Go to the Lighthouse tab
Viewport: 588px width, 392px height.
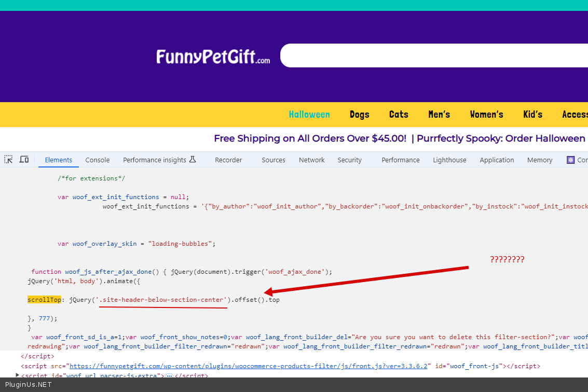coord(449,160)
